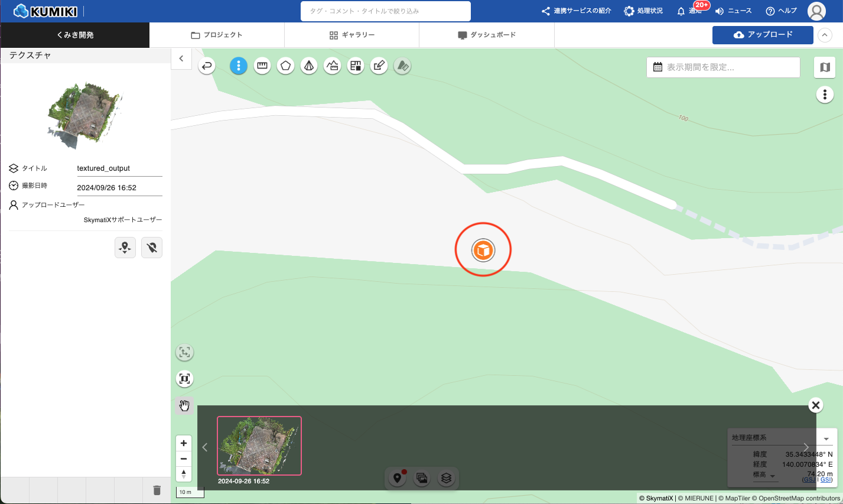Choose the cone volume measurement tool
Image resolution: width=843 pixels, height=504 pixels.
click(x=309, y=66)
